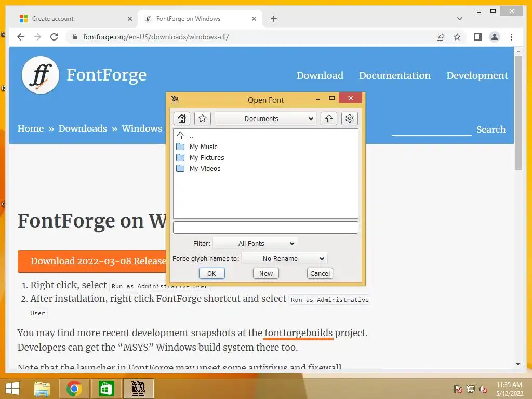Viewport: 532px width, 399px height.
Task: Open File Explorer from taskbar
Action: [42, 389]
